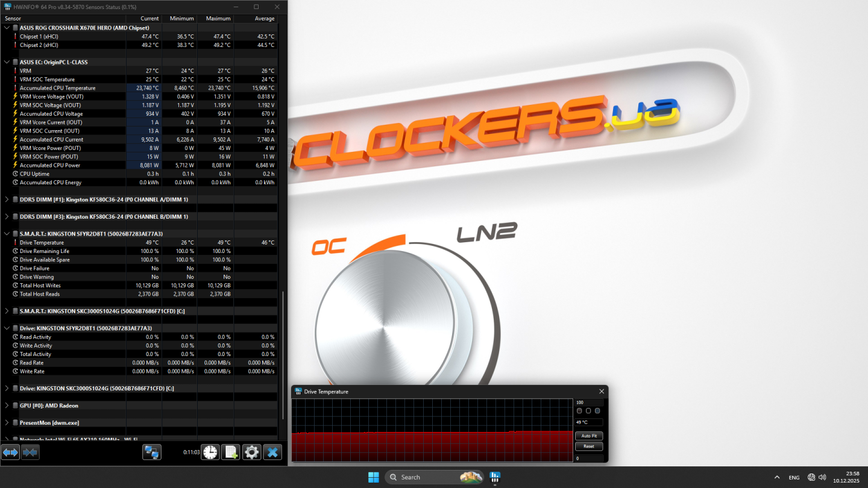Click the Reset button in the graph window
Viewport: 868px width, 488px height.
click(x=589, y=446)
